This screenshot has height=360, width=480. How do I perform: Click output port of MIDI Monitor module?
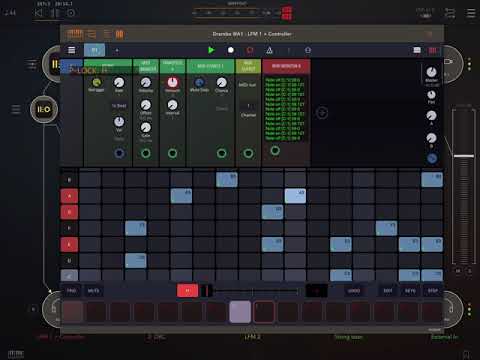coord(275,150)
